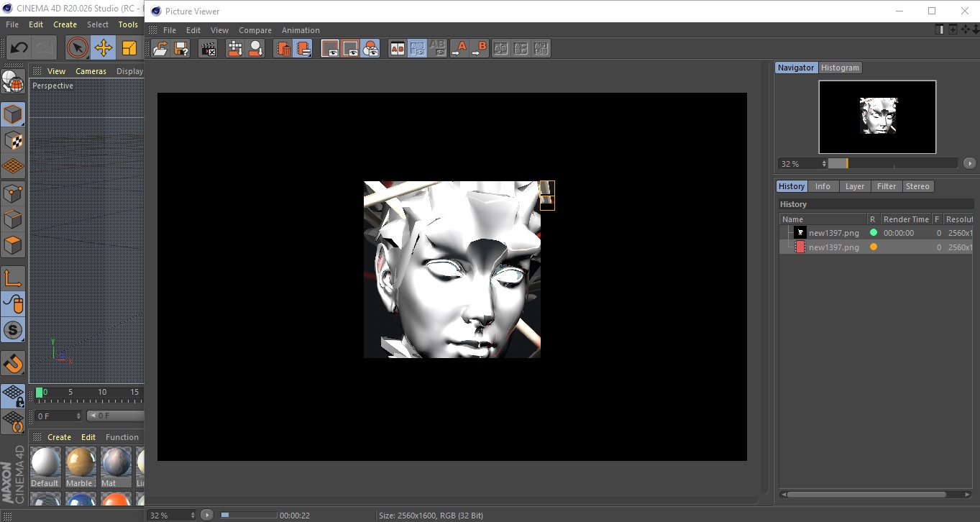Open Picture Viewer Compare menu
This screenshot has width=980, height=522.
tap(255, 30)
